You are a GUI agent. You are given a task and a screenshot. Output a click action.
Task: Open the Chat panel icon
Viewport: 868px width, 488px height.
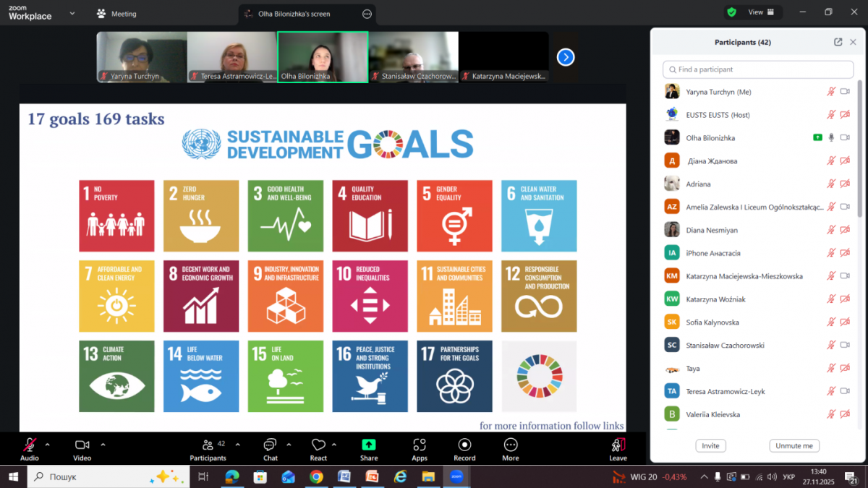click(x=270, y=445)
